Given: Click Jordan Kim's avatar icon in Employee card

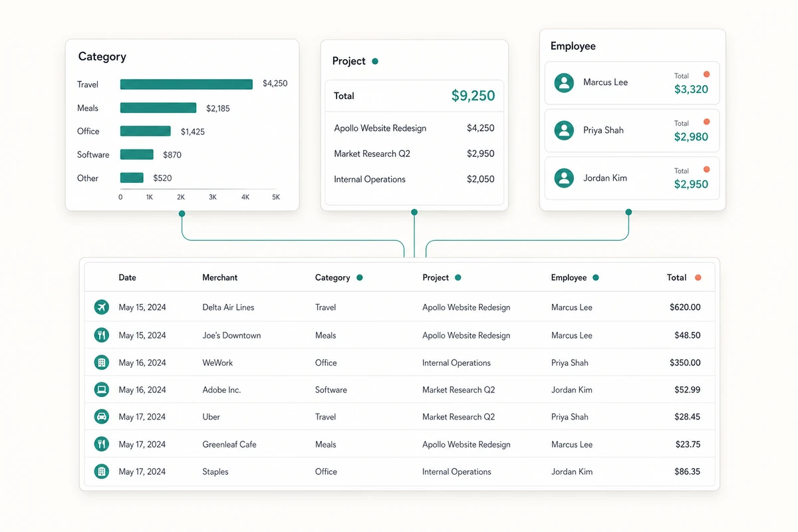Looking at the screenshot, I should (564, 178).
